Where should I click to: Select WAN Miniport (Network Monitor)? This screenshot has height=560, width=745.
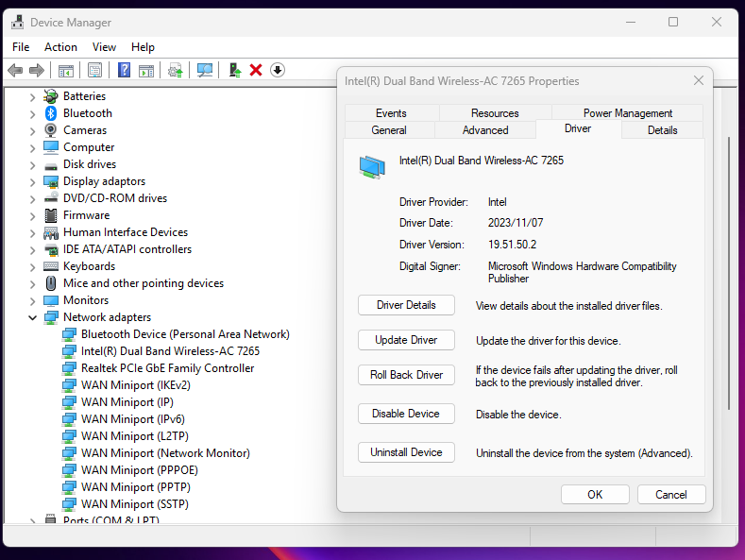pyautogui.click(x=165, y=453)
